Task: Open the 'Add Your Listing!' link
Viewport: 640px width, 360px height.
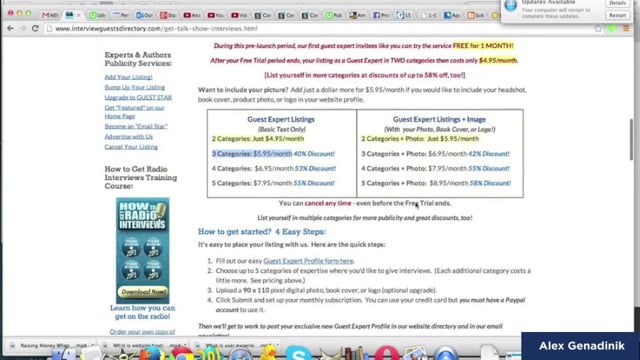Action: 128,77
